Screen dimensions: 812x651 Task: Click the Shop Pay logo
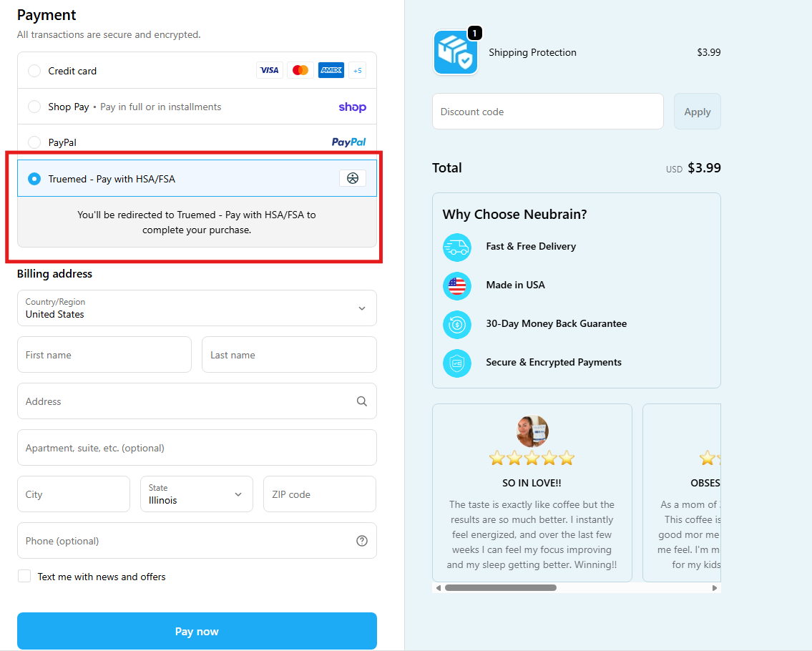point(352,107)
